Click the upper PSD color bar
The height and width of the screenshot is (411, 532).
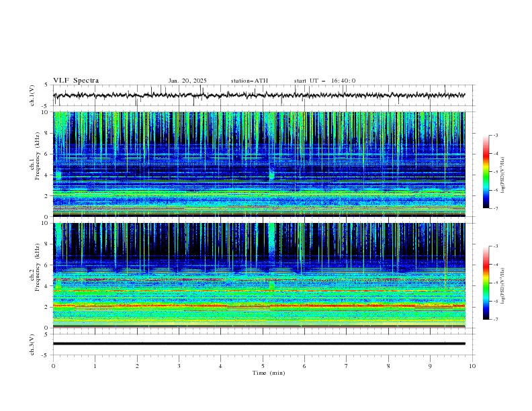486,172
